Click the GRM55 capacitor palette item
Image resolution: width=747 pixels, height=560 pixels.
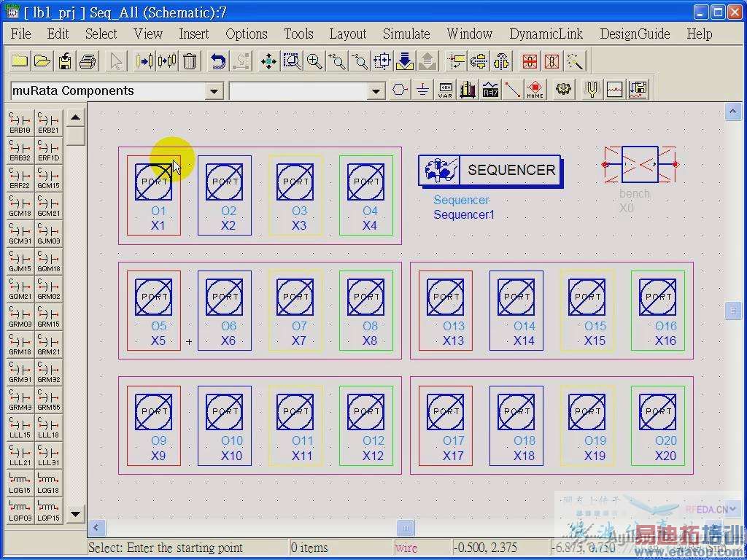(49, 400)
